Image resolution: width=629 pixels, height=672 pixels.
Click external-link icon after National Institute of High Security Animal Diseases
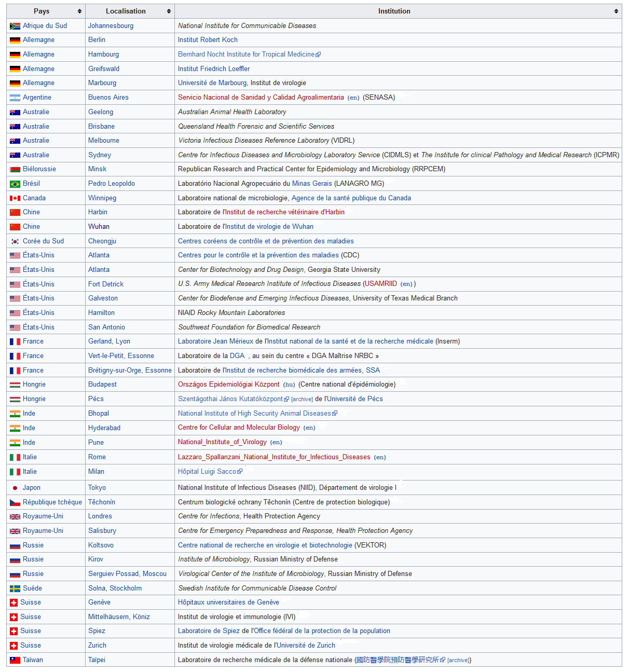pos(335,414)
